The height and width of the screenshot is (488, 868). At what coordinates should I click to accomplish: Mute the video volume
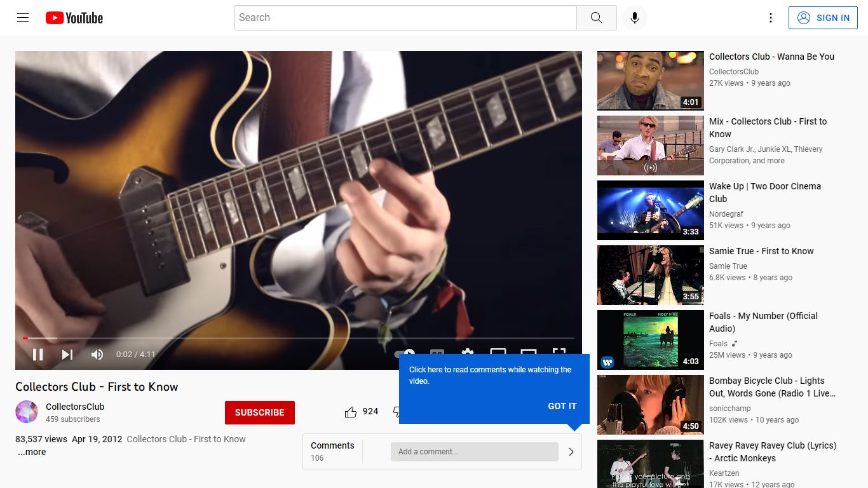pos(97,355)
